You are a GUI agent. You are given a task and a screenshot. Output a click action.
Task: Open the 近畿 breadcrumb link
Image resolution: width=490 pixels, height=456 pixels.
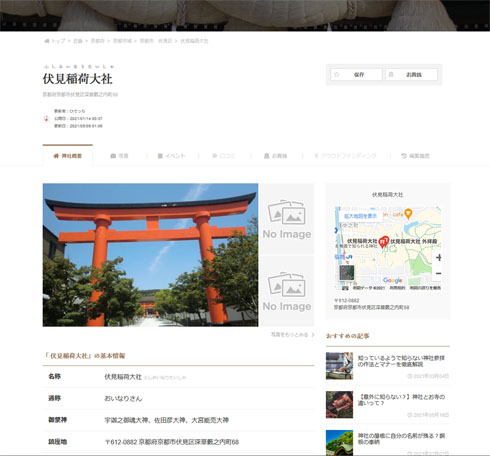78,41
